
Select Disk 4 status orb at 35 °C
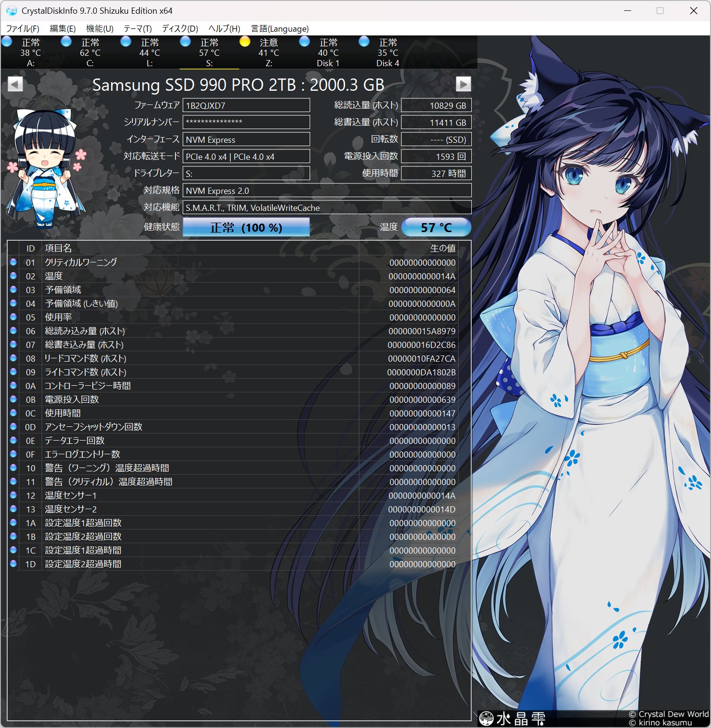click(x=364, y=42)
